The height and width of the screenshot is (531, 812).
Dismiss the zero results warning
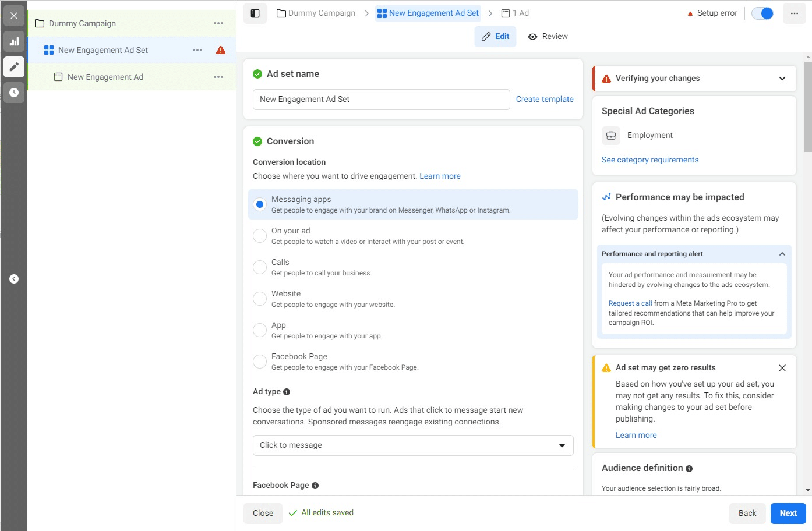pos(782,368)
